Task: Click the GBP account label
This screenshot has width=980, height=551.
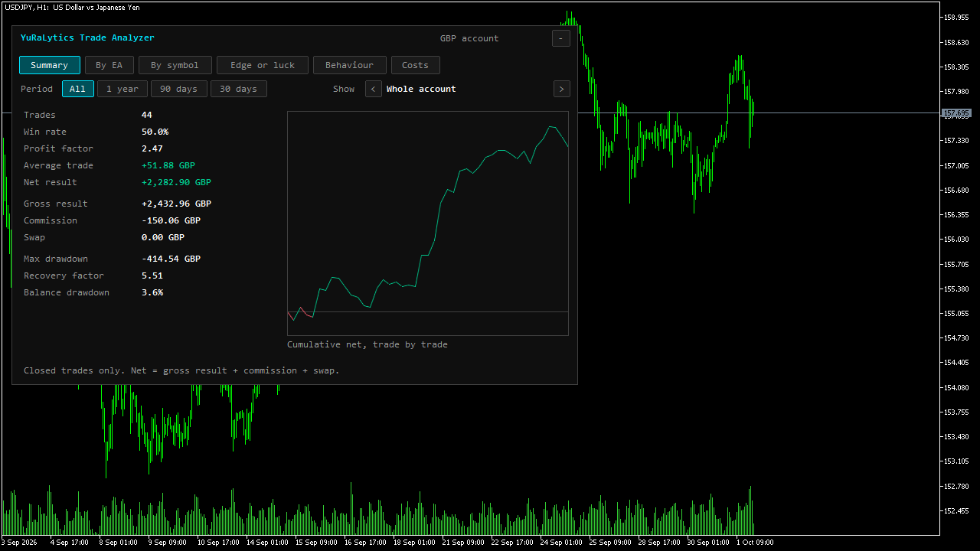Action: (469, 38)
